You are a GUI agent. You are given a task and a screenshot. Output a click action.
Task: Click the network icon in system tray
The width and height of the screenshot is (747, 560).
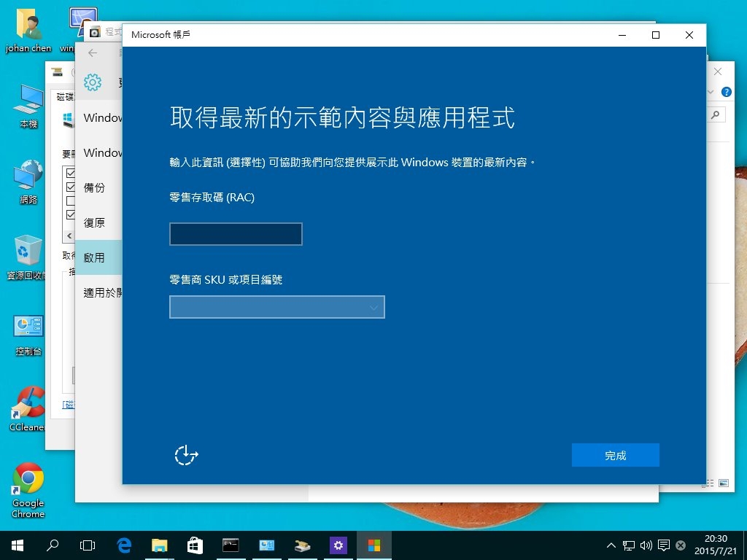[628, 545]
